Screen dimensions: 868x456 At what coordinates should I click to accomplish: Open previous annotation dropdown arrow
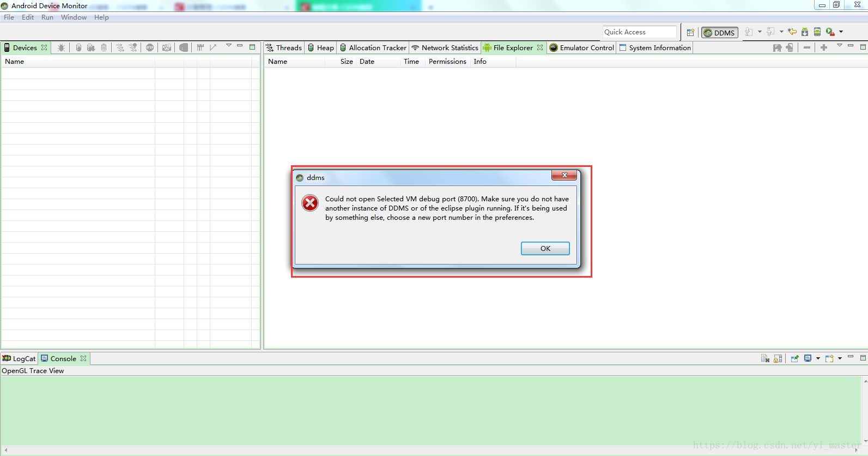(x=781, y=32)
